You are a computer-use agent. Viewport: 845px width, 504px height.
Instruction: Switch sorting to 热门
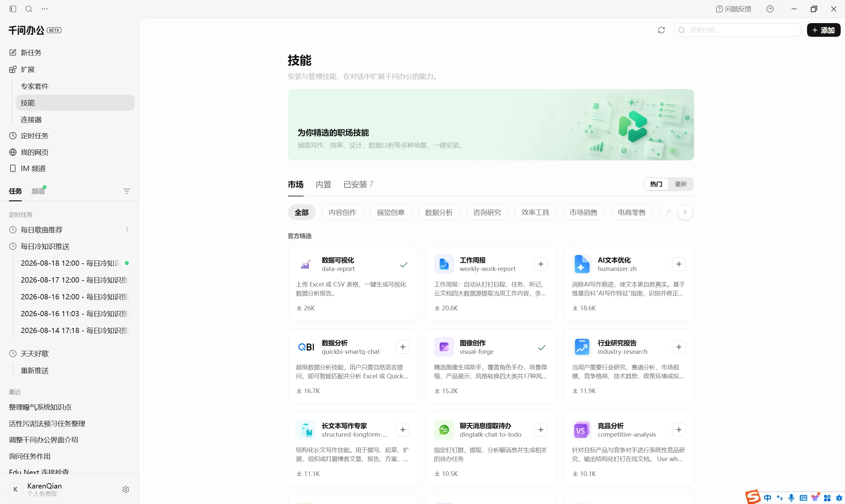coord(656,184)
